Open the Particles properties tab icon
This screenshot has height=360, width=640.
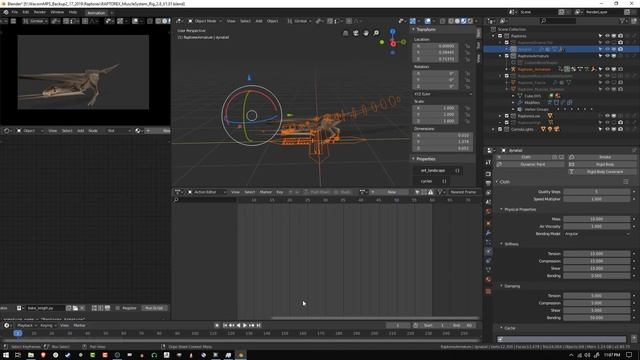click(x=488, y=242)
